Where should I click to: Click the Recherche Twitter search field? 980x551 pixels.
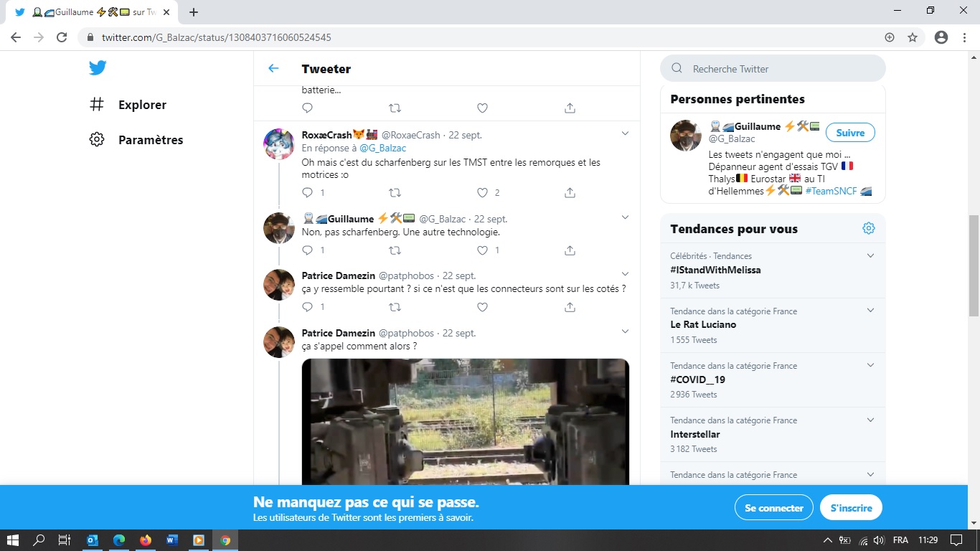pos(782,69)
